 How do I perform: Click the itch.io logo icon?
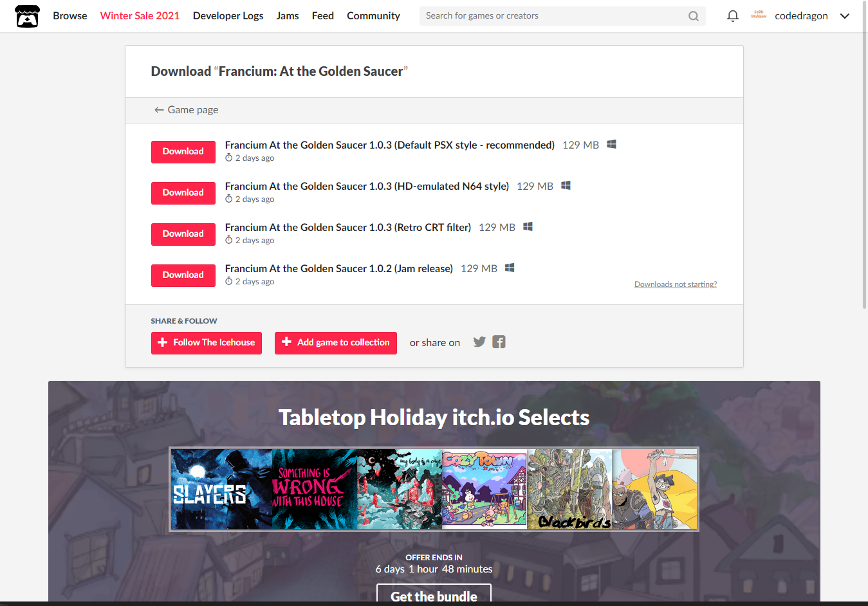[x=27, y=16]
